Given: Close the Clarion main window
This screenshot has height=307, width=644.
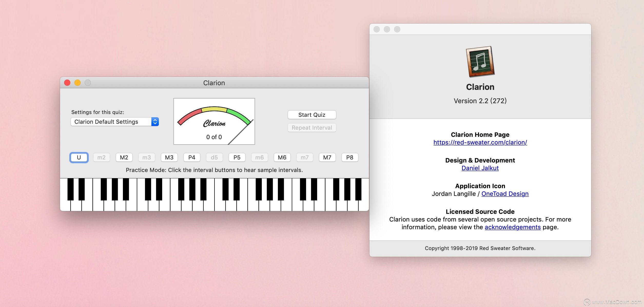Looking at the screenshot, I should pos(67,83).
